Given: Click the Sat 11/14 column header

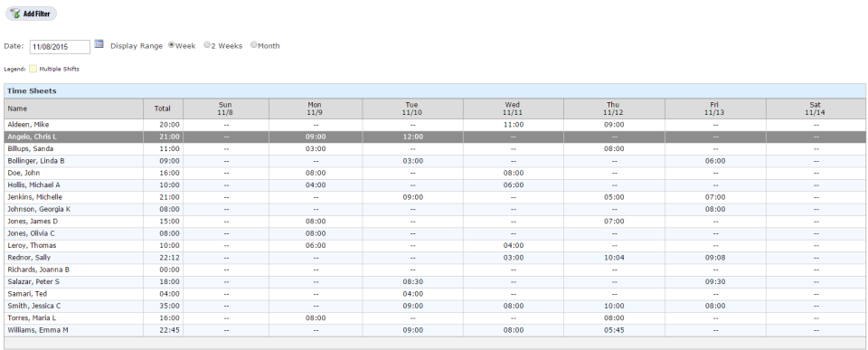Looking at the screenshot, I should pyautogui.click(x=816, y=109).
